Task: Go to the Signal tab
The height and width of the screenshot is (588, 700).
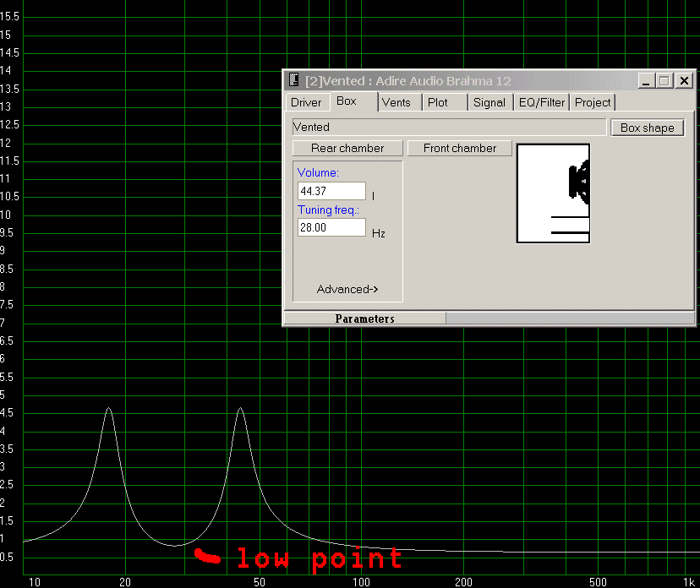Action: (490, 102)
